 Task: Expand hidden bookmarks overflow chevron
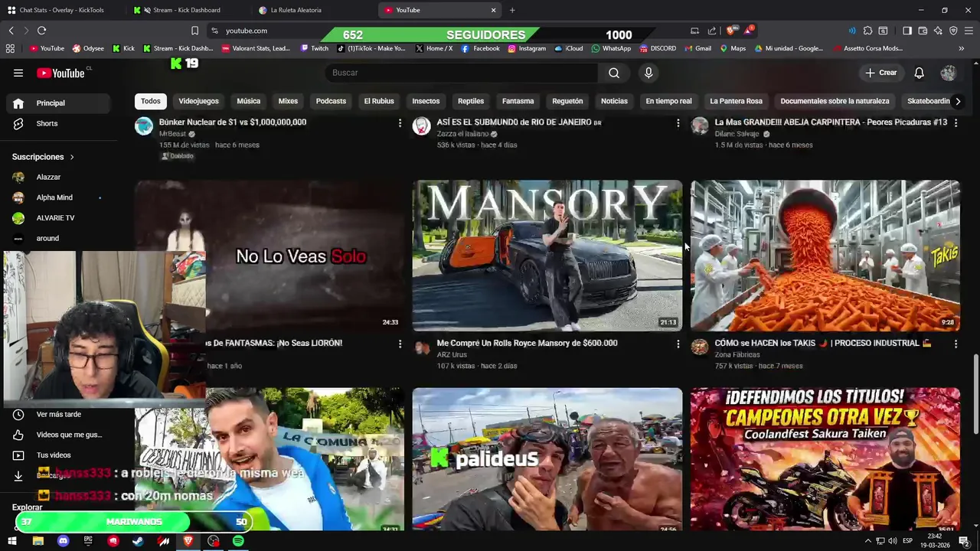pyautogui.click(x=961, y=48)
